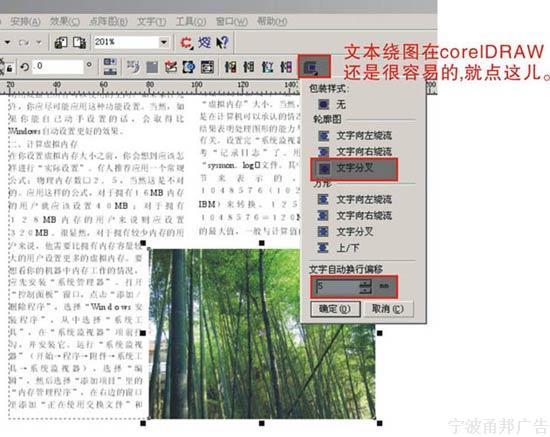550x437 pixels.
Task: Open the 工具(O) menu
Action: pyautogui.click(x=190, y=22)
